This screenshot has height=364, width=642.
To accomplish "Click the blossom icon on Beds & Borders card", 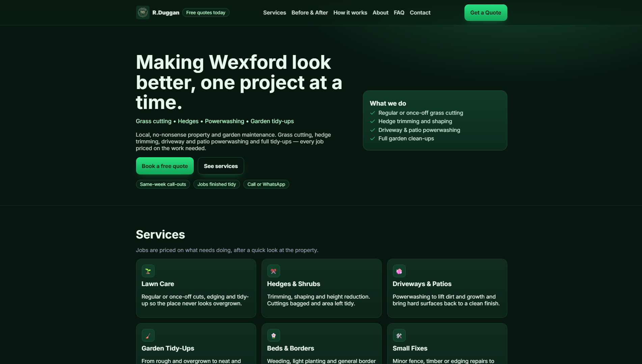I will coord(274,335).
